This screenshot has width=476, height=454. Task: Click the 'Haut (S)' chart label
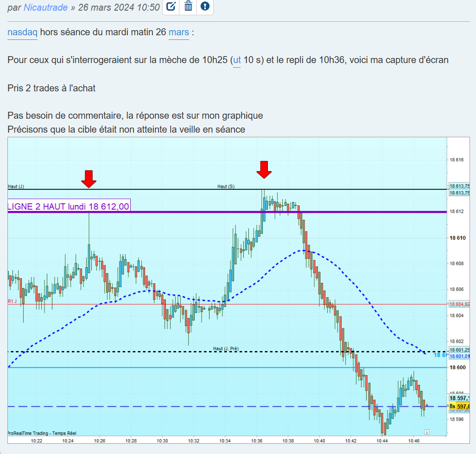[x=226, y=186]
